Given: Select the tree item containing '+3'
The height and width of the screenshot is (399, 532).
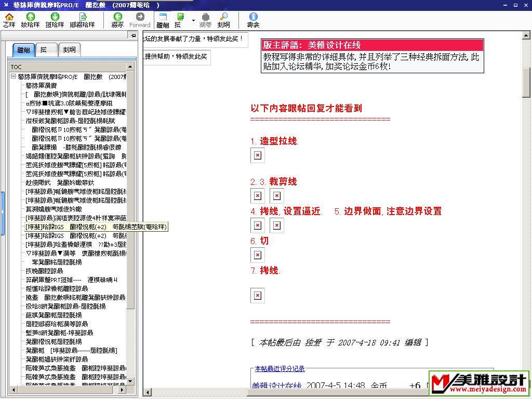Looking at the screenshot, I should [76, 245].
